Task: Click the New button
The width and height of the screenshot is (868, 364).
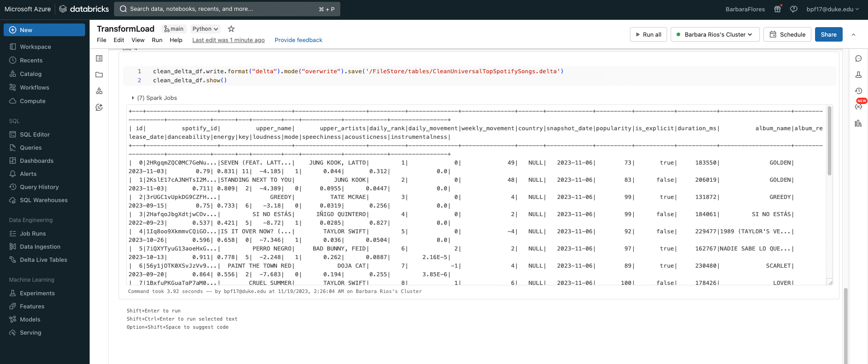Action: (x=44, y=30)
